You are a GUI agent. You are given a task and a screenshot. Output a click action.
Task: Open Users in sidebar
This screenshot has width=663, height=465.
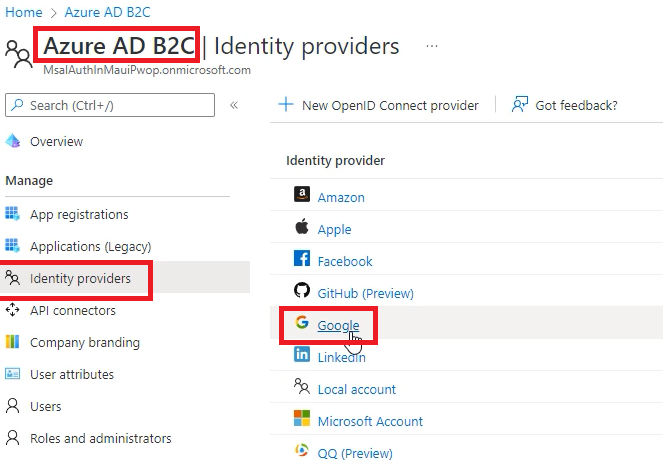(46, 406)
